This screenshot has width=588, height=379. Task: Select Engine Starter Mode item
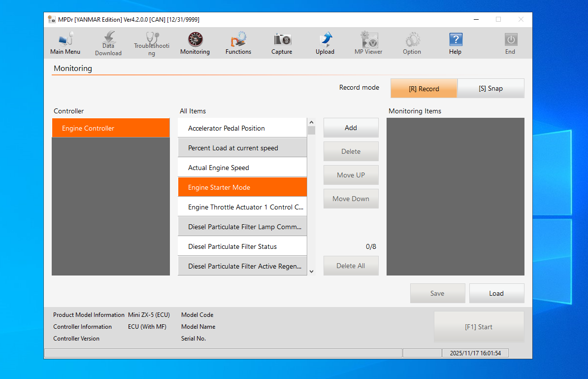click(242, 187)
